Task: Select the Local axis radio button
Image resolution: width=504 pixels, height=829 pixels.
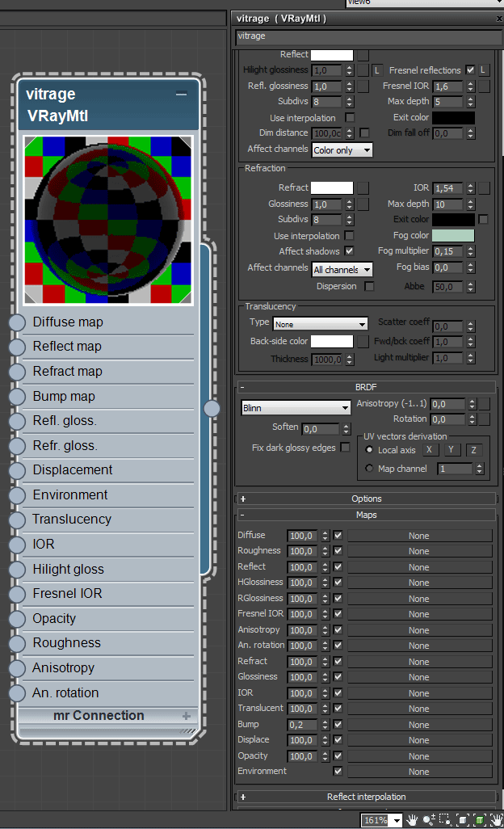Action: point(369,449)
